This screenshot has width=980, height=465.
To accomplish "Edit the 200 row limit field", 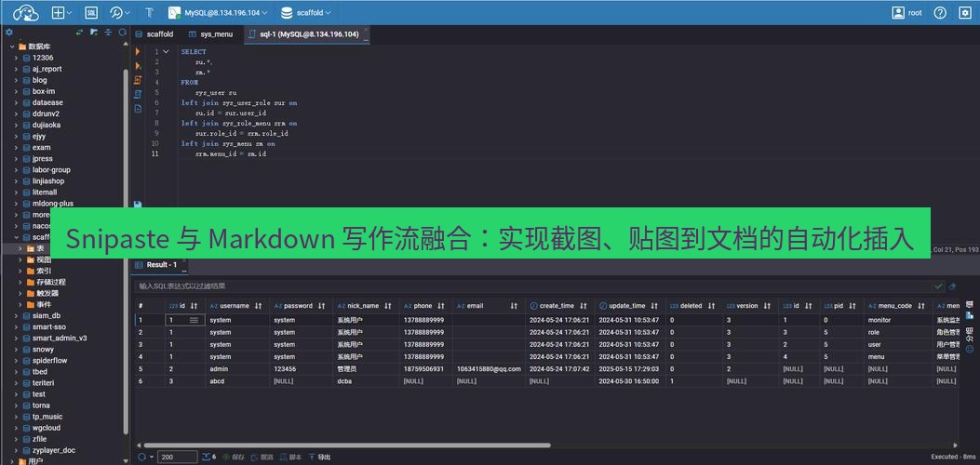I will pos(178,457).
